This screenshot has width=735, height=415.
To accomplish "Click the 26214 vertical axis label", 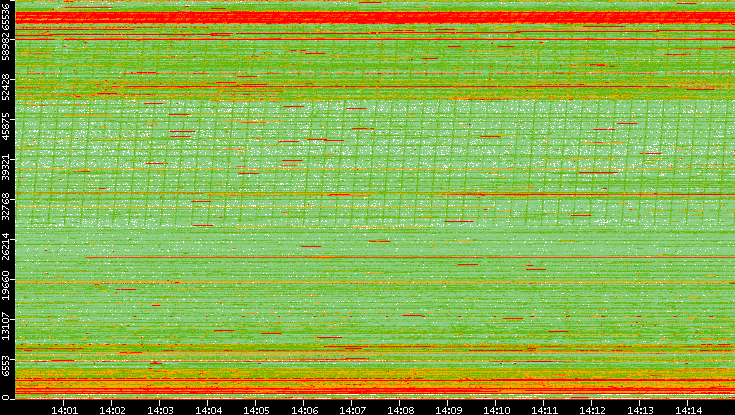I will point(5,246).
